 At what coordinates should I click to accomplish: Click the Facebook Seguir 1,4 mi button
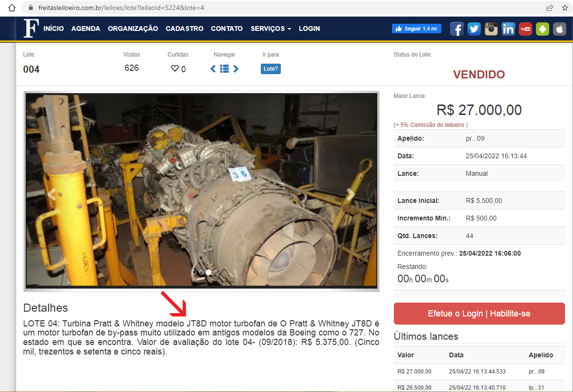(x=417, y=29)
